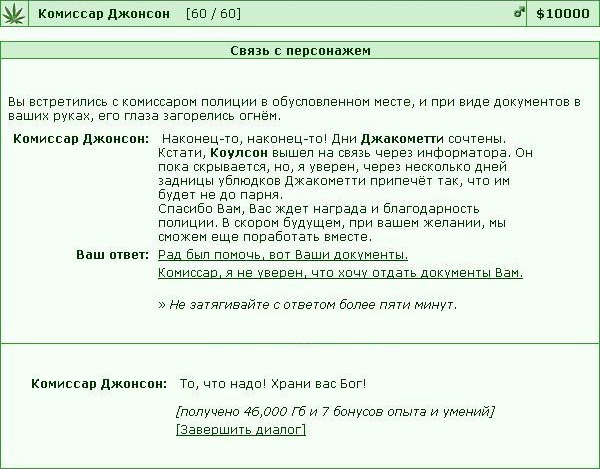Click the lower 'Комиссар Джонсон:' speaker label
This screenshot has height=469, width=600.
tap(98, 384)
